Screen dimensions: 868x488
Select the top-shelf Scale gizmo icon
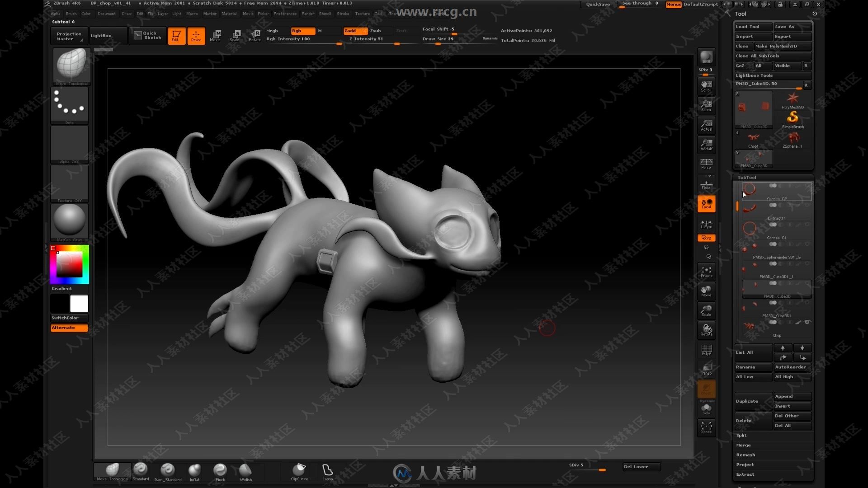point(235,35)
